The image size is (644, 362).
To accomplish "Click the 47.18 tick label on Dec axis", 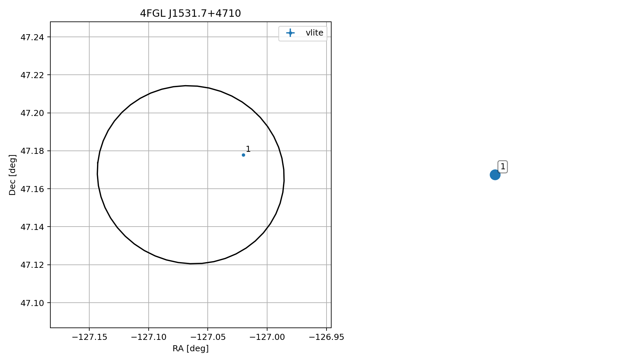I will point(32,151).
